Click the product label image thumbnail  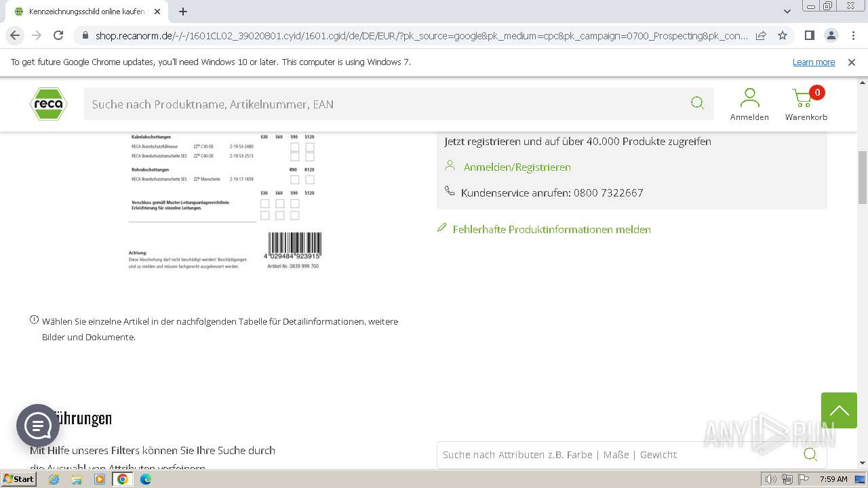pyautogui.click(x=225, y=201)
